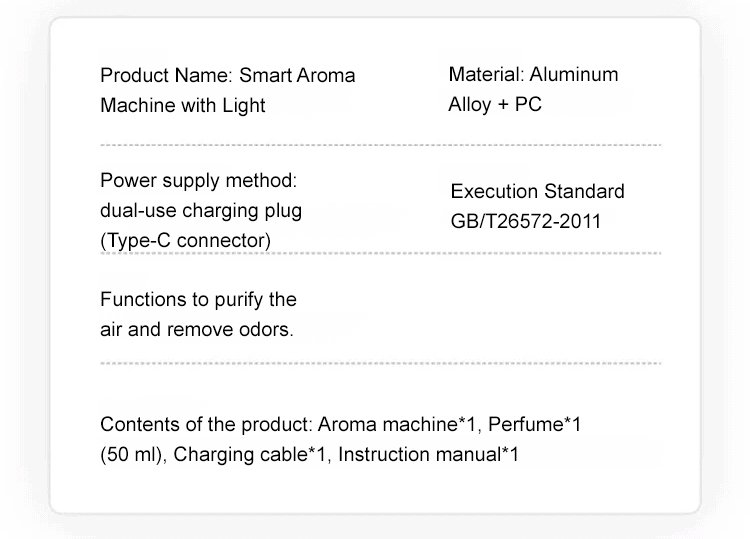Click the dashed divider below 'Machine with Light'
This screenshot has height=539, width=750.
[x=380, y=145]
